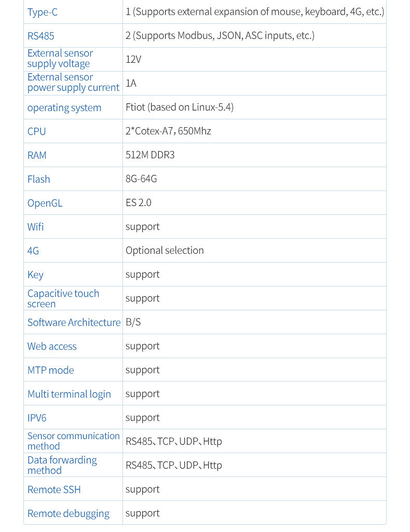Image resolution: width=410 pixels, height=532 pixels.
Task: Select the 4G Optional selection value
Action: [x=165, y=250]
